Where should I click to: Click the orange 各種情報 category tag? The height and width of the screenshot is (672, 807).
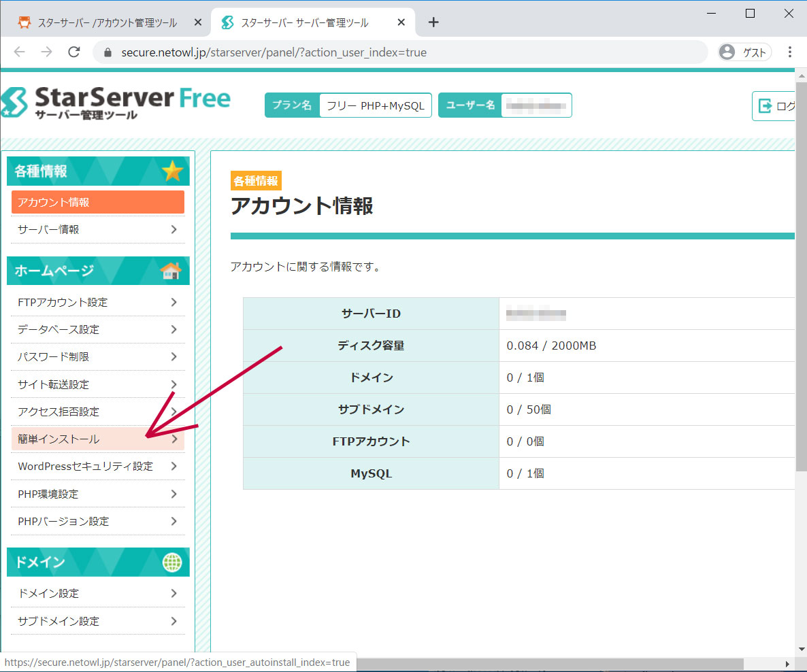click(256, 181)
